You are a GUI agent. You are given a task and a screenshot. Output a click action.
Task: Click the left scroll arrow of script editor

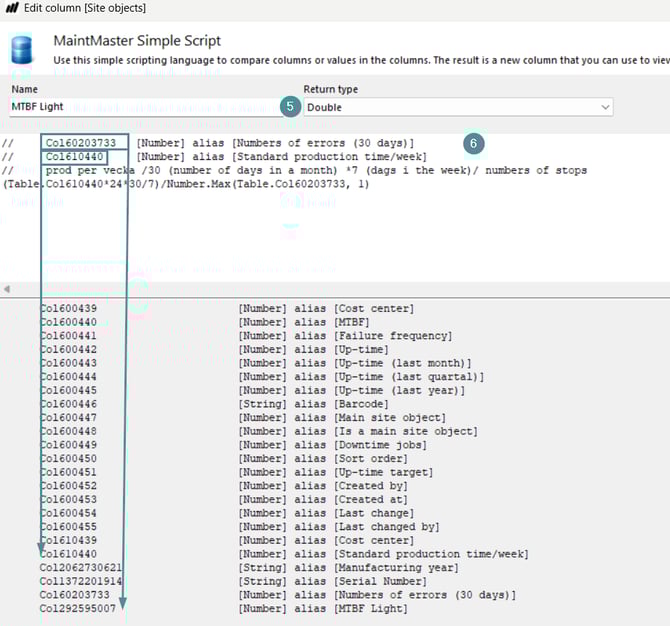[x=7, y=289]
